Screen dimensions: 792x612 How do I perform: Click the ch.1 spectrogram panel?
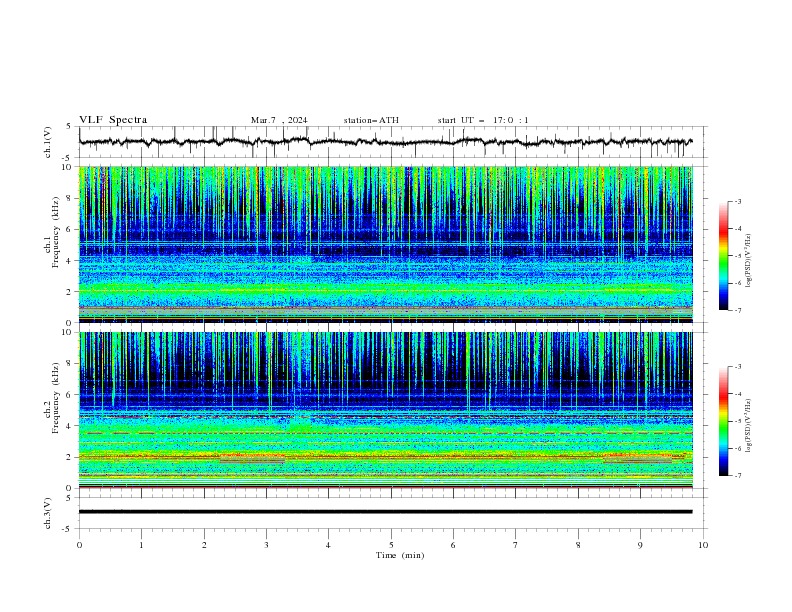click(385, 244)
